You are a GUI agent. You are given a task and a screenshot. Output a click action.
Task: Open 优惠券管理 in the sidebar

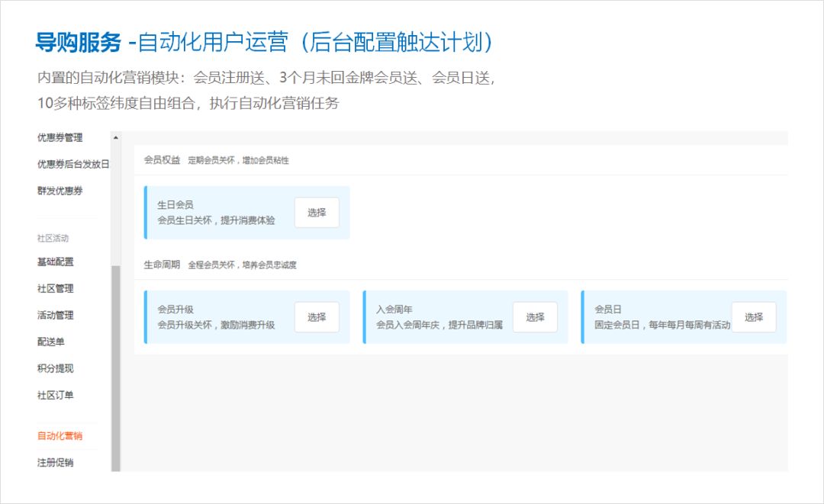point(60,137)
